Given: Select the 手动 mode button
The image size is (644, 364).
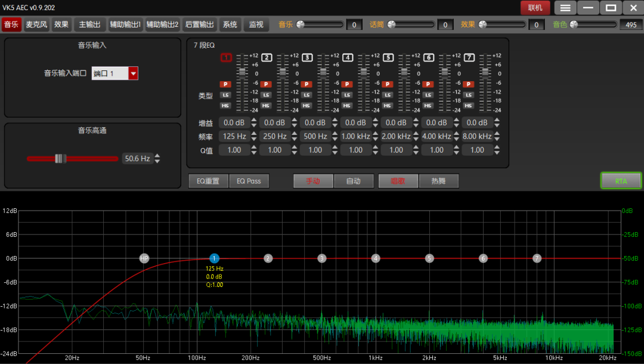Looking at the screenshot, I should (x=313, y=181).
